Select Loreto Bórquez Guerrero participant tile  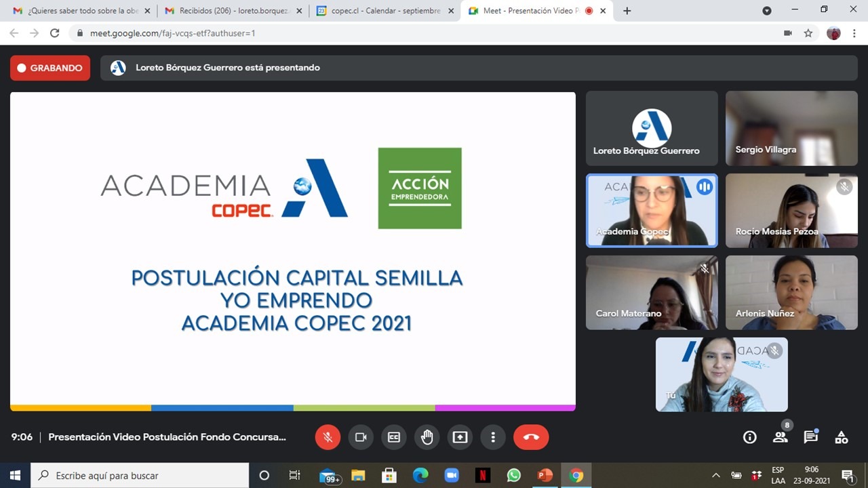pos(652,128)
